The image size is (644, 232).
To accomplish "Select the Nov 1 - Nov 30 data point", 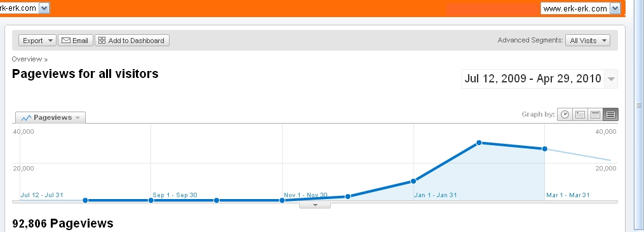I will click(x=282, y=200).
